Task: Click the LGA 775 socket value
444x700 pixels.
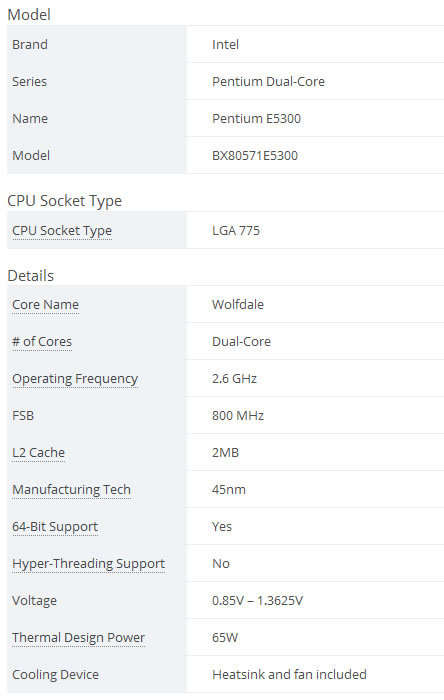Action: click(x=236, y=231)
